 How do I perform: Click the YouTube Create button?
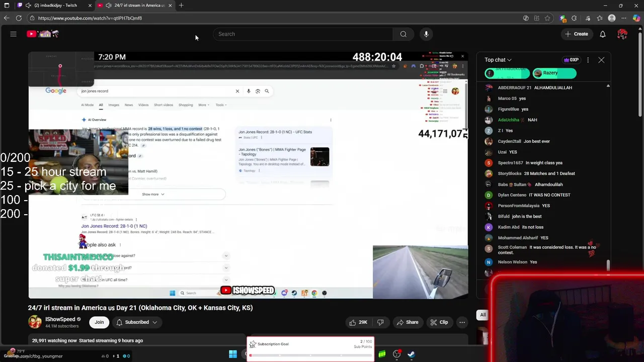point(577,34)
